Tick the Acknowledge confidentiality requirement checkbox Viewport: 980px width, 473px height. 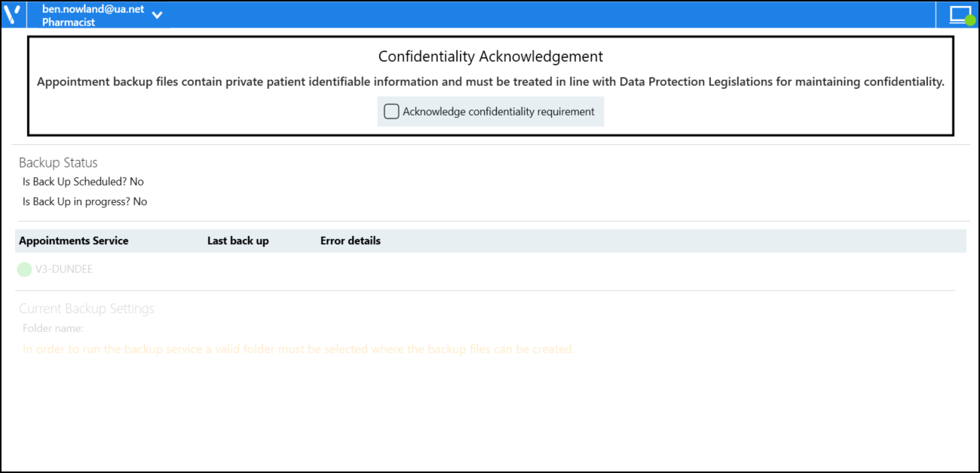391,112
